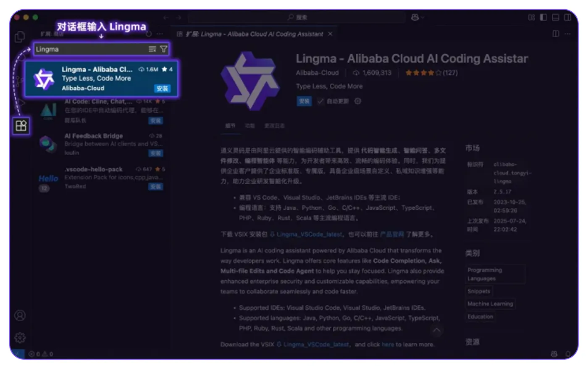Select AI Code: Cline, Chat extension result
Image resolution: width=588 pixels, height=371 pixels.
(x=101, y=111)
